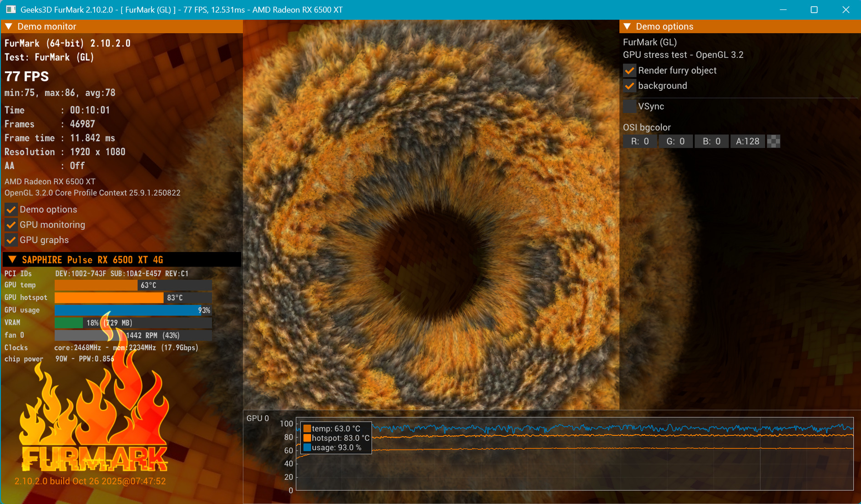
Task: Open the OSI bgcolor color swatch
Action: [x=774, y=141]
